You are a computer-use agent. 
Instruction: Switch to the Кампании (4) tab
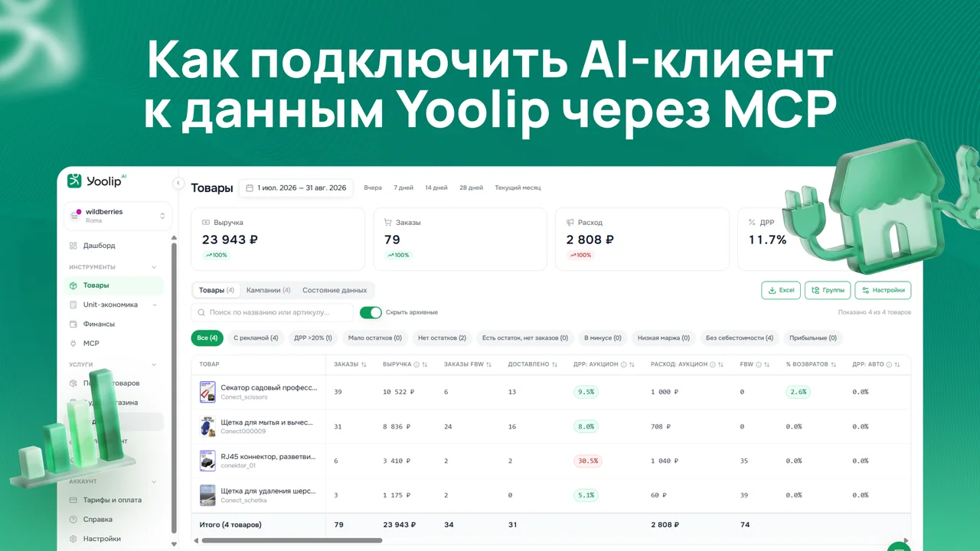click(x=268, y=290)
